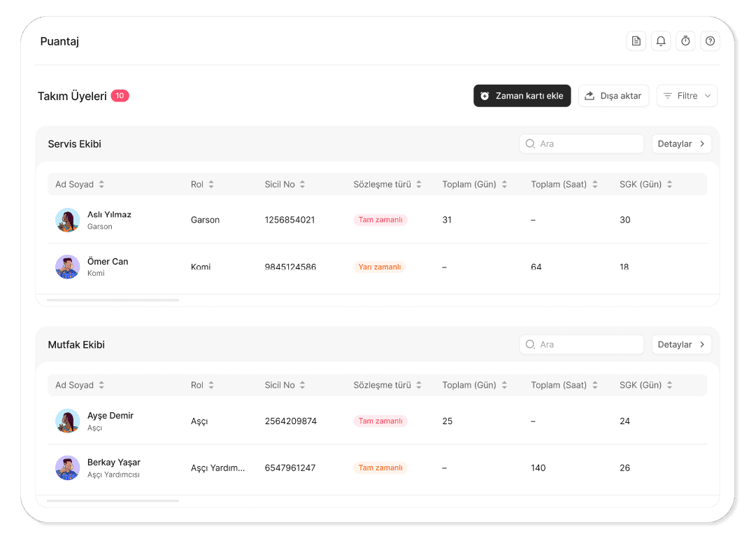Click Mutfak Ekibi horizontal scrollbar
This screenshot has height=539, width=756.
pyautogui.click(x=113, y=500)
